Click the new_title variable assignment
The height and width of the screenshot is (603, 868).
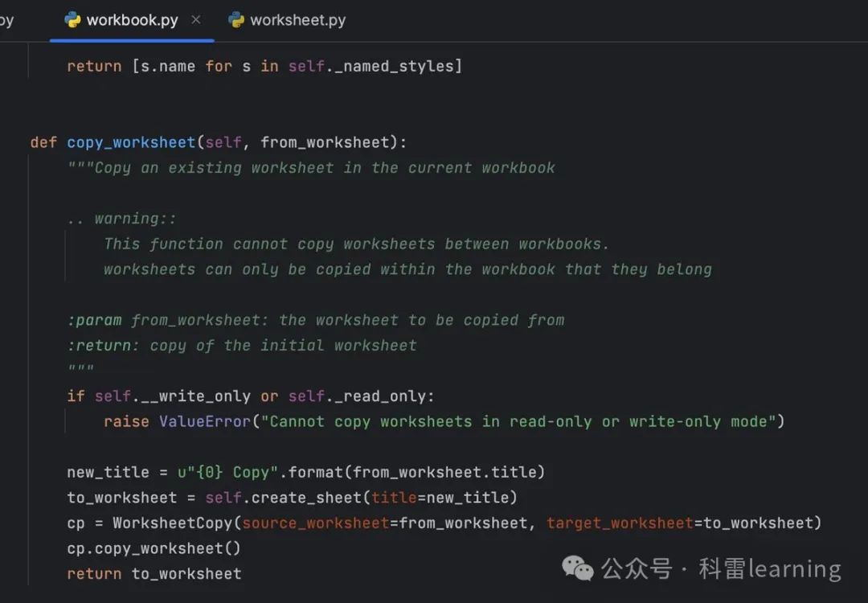[x=108, y=473]
